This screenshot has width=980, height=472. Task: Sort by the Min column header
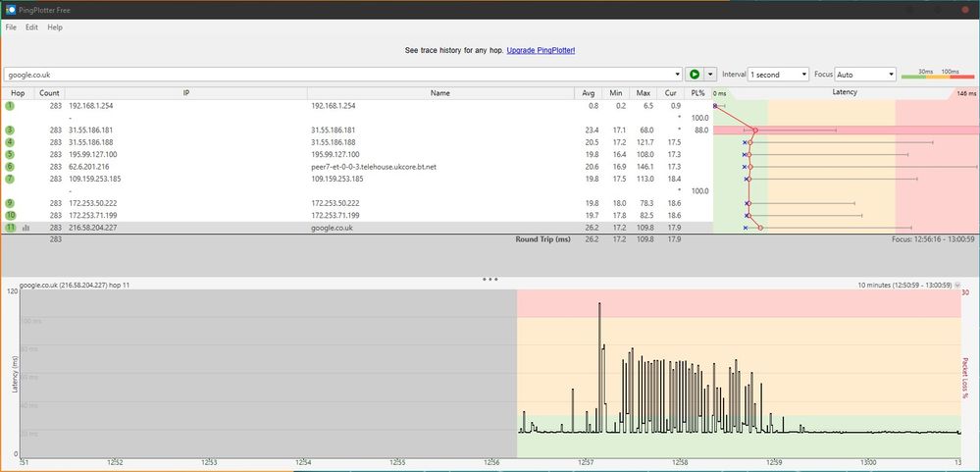coord(616,93)
